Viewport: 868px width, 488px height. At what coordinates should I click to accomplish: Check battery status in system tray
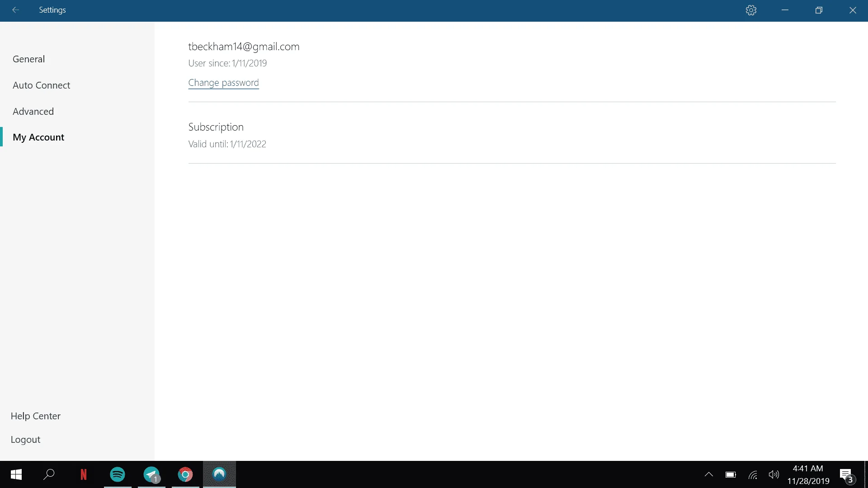click(x=731, y=474)
